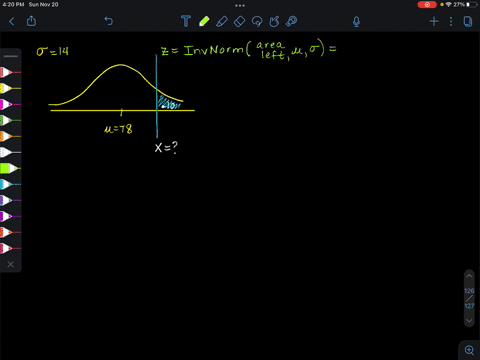This screenshot has width=480, height=360.
Task: Open zoom magnifier at bottom right
Action: pos(469,350)
